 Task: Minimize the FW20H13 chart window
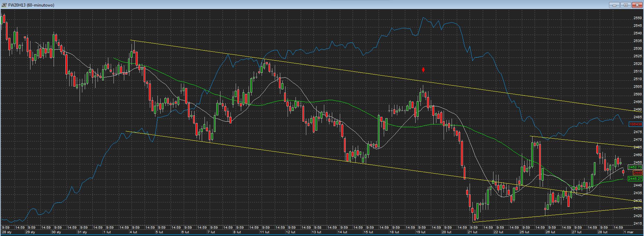[x=615, y=5]
